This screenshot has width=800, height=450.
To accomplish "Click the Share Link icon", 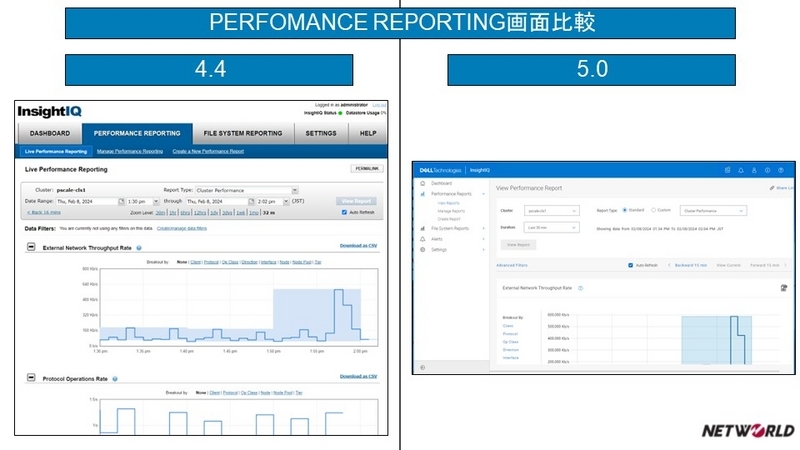I will coord(772,188).
